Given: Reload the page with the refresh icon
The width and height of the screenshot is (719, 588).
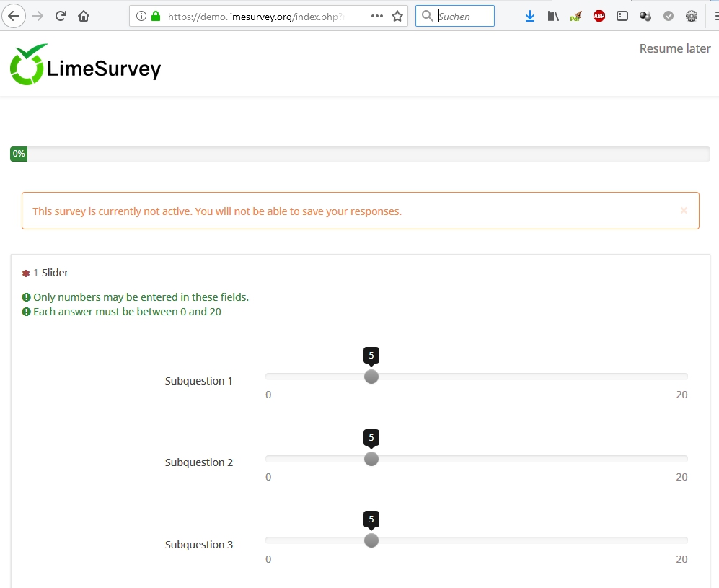Looking at the screenshot, I should 61,17.
